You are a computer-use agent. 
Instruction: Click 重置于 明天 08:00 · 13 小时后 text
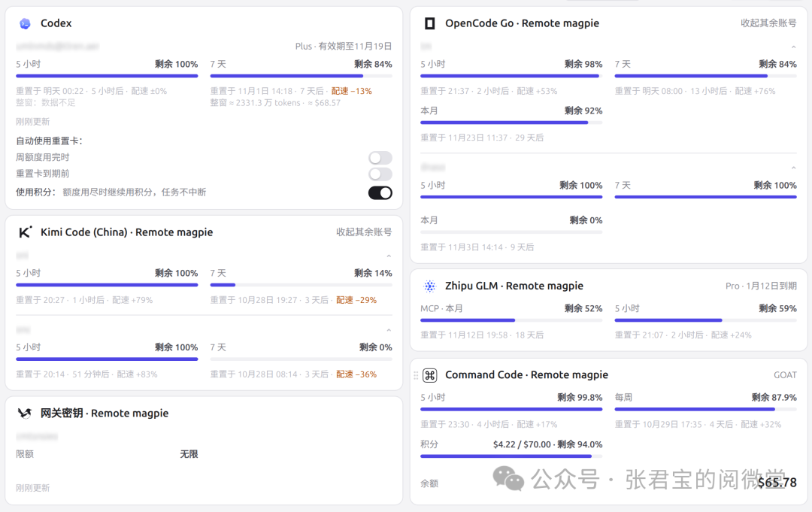click(671, 91)
